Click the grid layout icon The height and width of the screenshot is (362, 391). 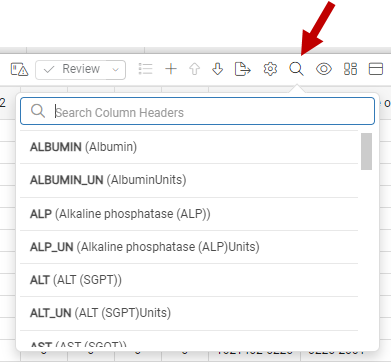pyautogui.click(x=350, y=69)
